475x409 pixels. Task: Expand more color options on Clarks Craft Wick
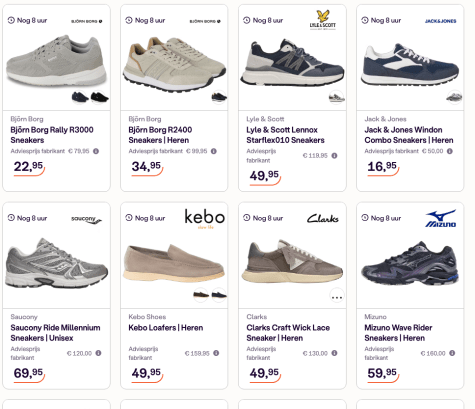click(x=337, y=295)
